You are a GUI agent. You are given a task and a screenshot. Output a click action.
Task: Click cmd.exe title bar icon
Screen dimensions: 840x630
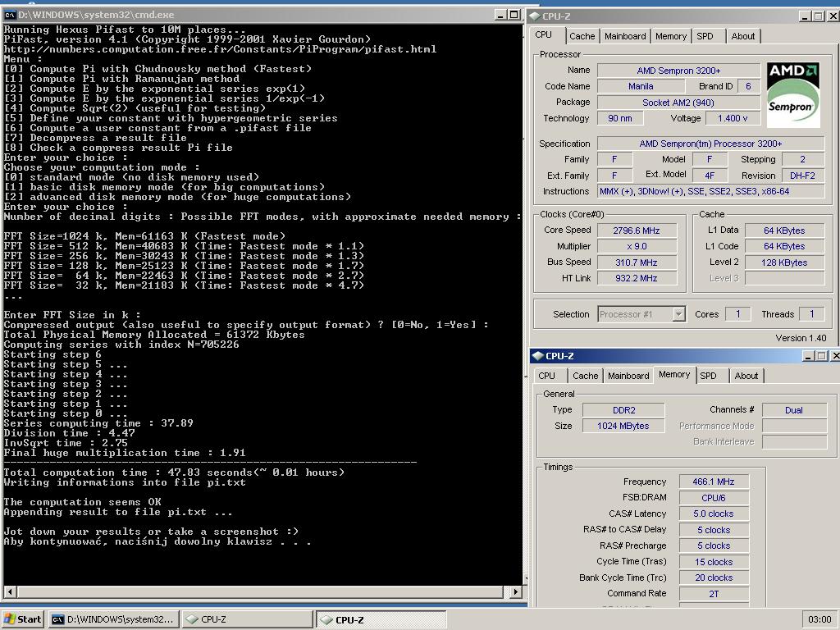[x=10, y=15]
